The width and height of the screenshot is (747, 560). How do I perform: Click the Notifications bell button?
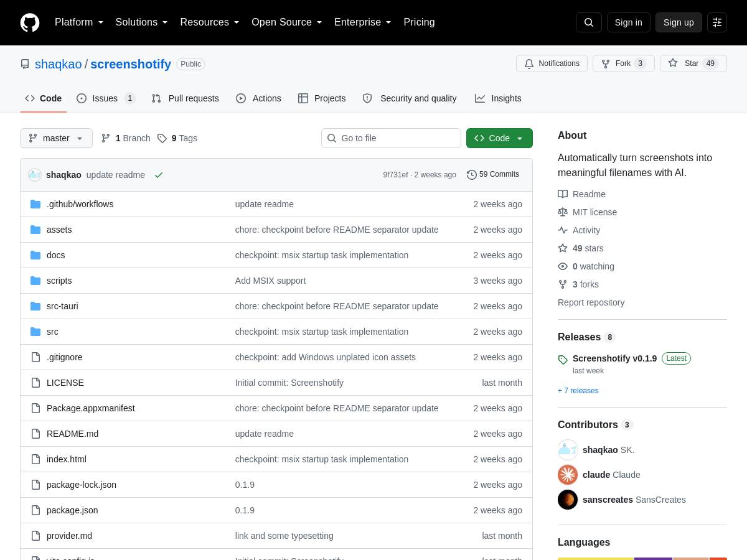(x=552, y=63)
